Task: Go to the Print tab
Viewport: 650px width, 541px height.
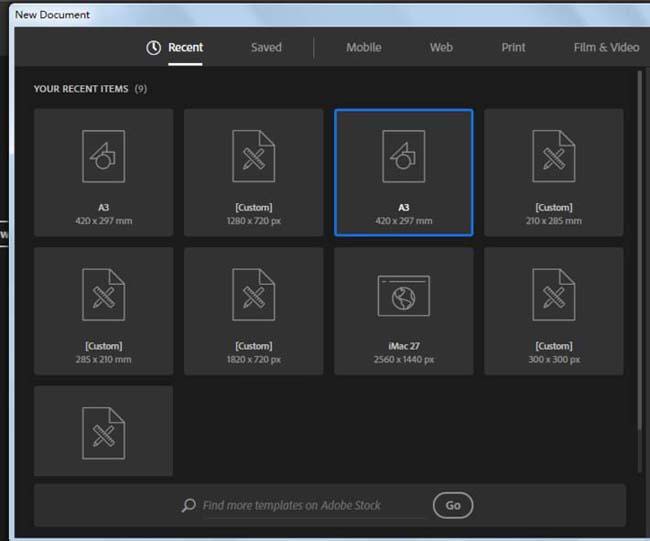Action: pyautogui.click(x=513, y=47)
